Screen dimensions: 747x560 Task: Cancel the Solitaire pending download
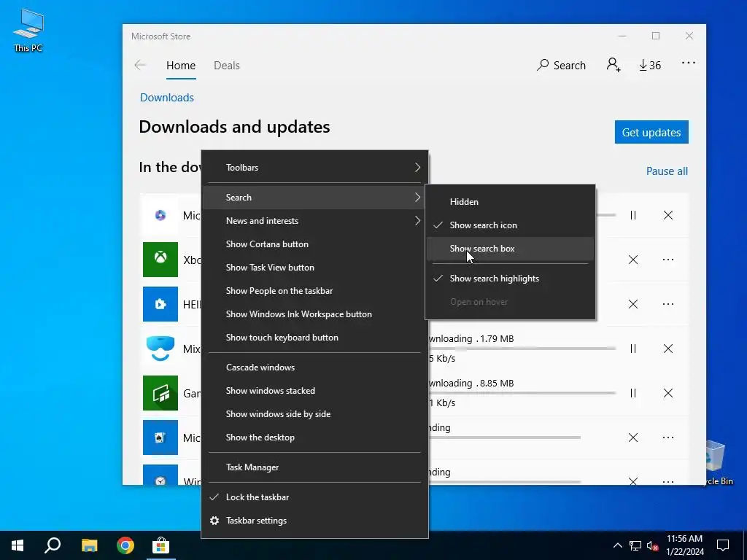[633, 437]
